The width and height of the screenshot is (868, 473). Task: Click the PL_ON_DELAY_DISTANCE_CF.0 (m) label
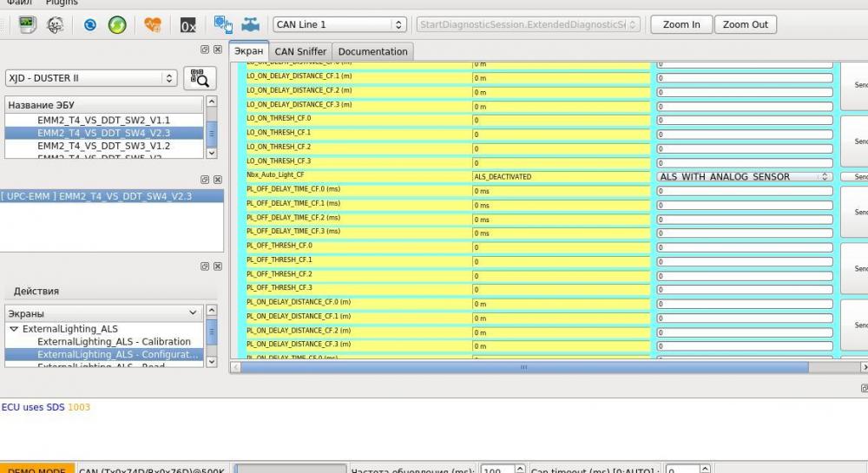[x=299, y=302]
